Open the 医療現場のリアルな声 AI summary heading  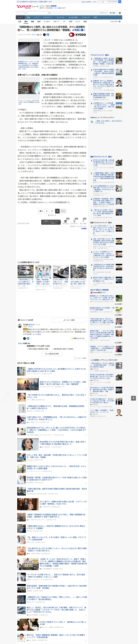37,346
